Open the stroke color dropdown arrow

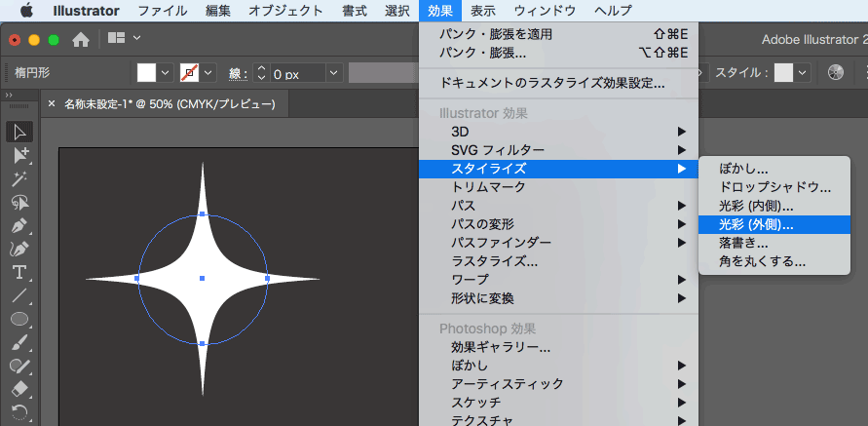point(208,72)
